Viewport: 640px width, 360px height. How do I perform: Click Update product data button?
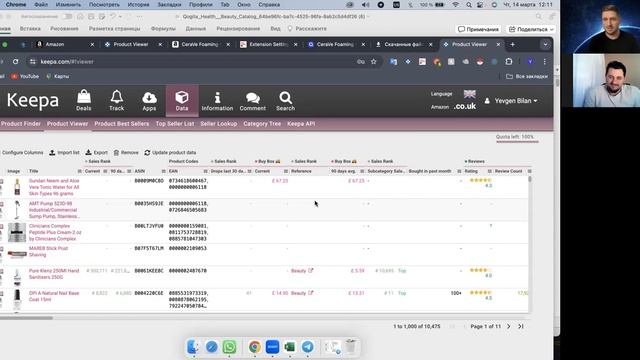coord(170,152)
